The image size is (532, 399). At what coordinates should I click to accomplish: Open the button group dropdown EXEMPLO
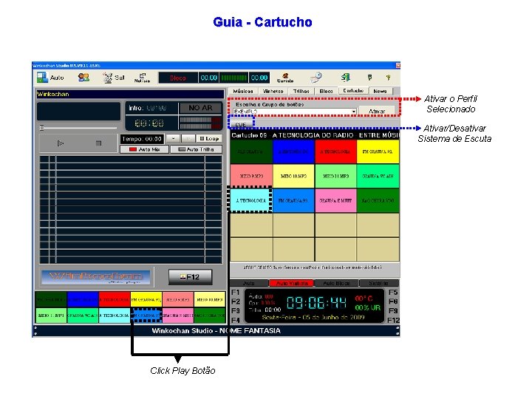pyautogui.click(x=295, y=112)
